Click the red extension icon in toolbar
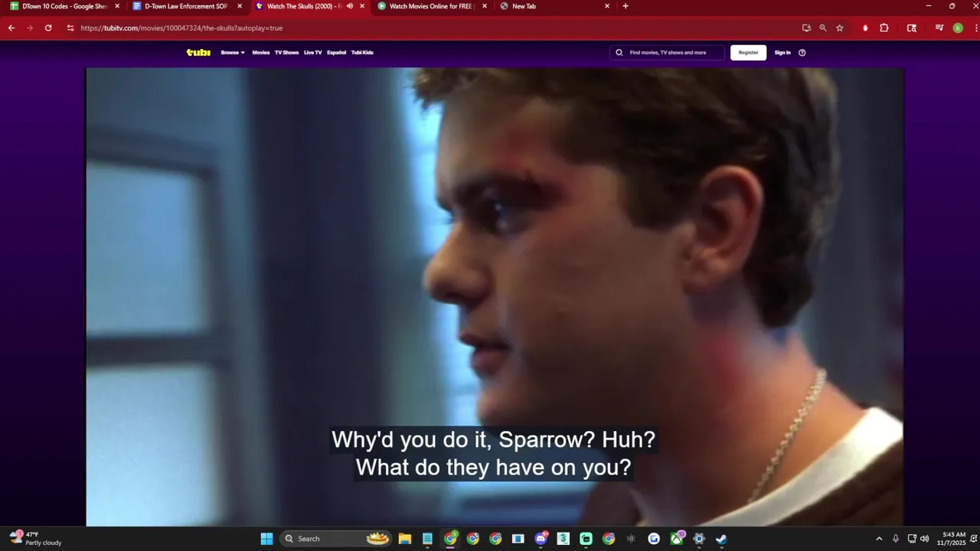The image size is (980, 551). pyautogui.click(x=865, y=28)
